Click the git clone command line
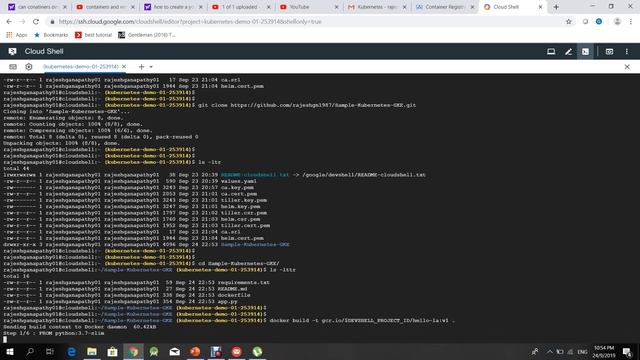Screen dimensions: 640x360 coord(210,105)
